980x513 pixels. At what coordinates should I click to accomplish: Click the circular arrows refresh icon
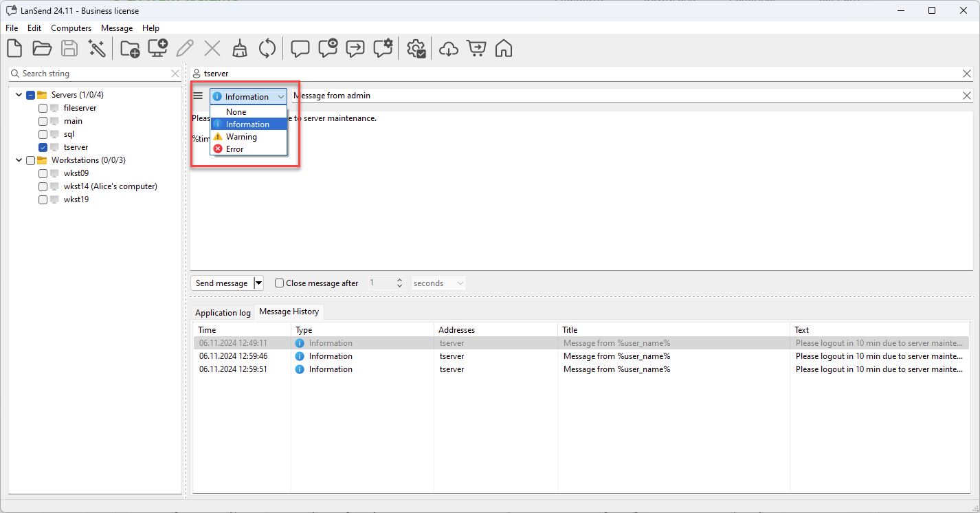click(267, 49)
